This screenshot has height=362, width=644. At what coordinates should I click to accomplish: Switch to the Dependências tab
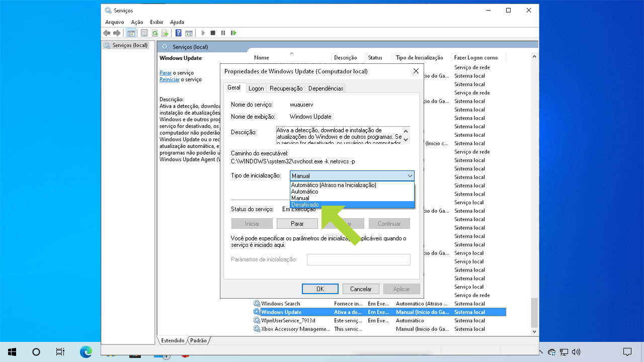click(x=327, y=88)
